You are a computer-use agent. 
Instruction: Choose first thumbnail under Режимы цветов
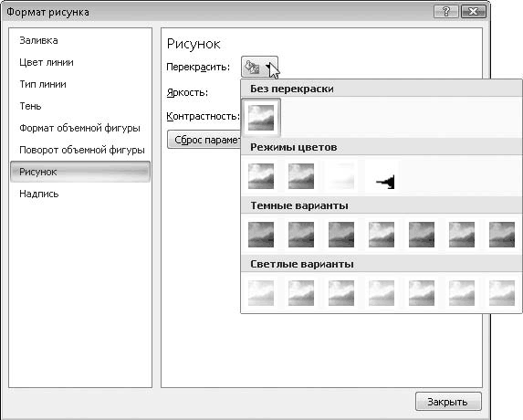coord(261,176)
